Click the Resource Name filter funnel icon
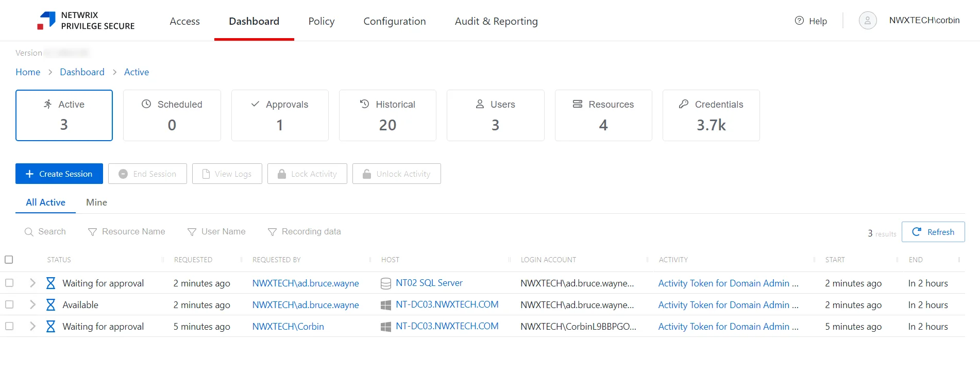 tap(92, 232)
